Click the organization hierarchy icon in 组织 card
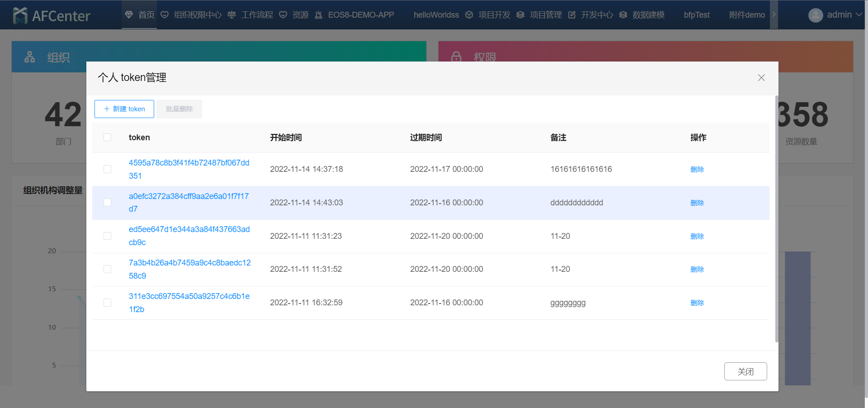868x408 pixels. pyautogui.click(x=30, y=57)
